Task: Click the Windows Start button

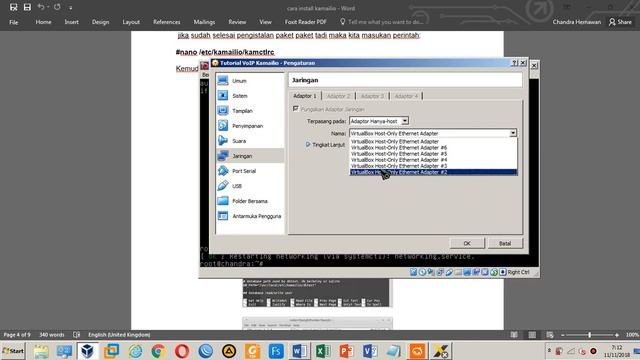Action: 13,351
